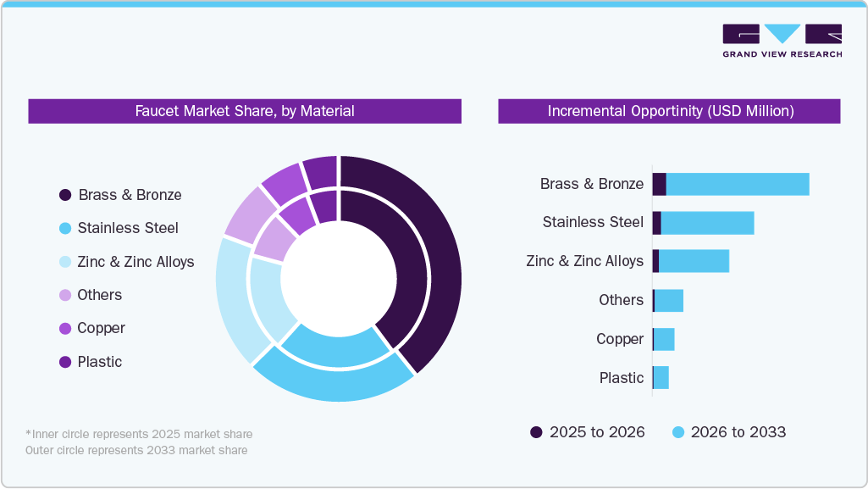The width and height of the screenshot is (868, 489).
Task: Click the Stainless Steel bar label
Action: pyautogui.click(x=593, y=222)
